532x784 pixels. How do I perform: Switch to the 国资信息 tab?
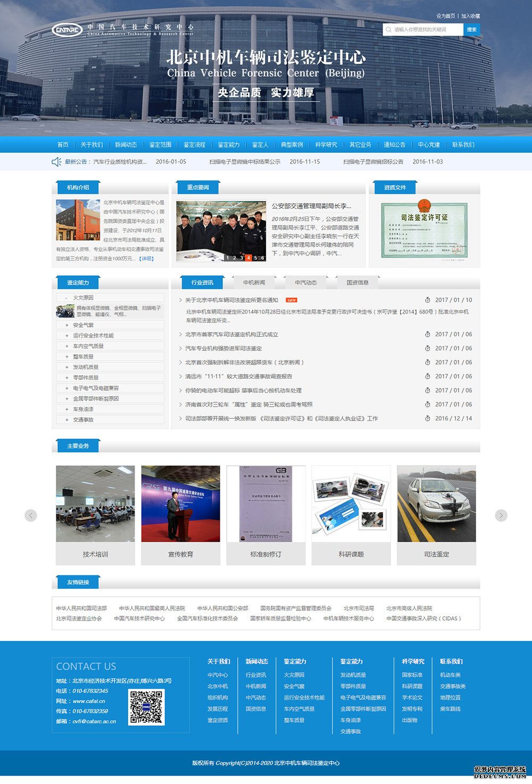tap(358, 283)
